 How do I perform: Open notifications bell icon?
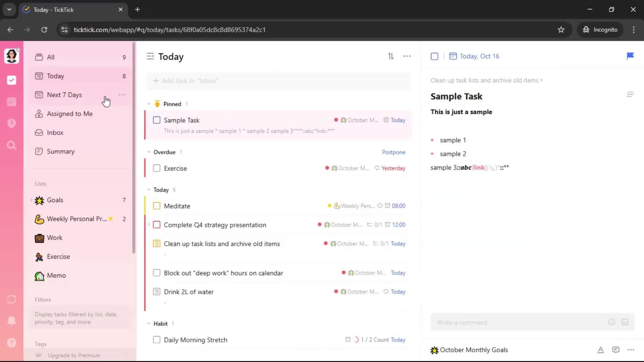12,321
